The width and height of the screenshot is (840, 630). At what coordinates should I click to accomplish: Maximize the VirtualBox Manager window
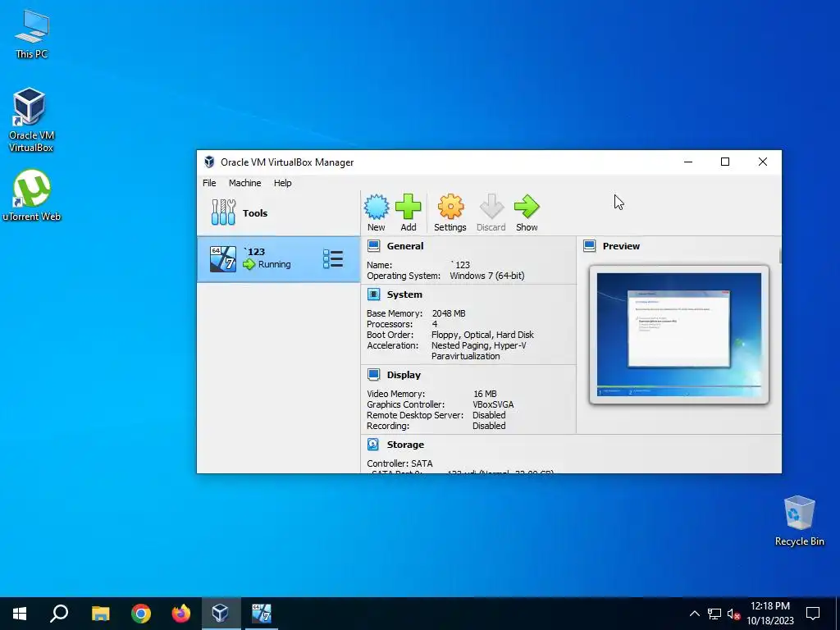click(x=725, y=162)
